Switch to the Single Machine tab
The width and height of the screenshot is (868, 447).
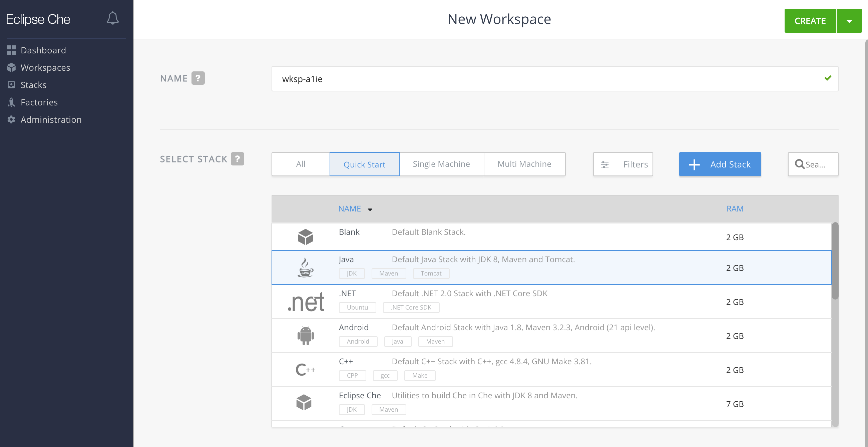(441, 164)
